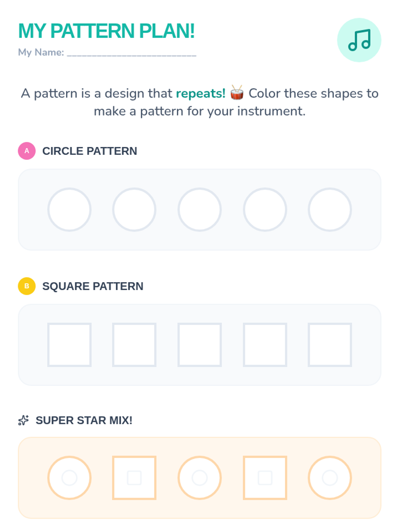Screen dimensions: 399x532
Task: Select the last circle in Circle Pattern
Action: point(330,209)
